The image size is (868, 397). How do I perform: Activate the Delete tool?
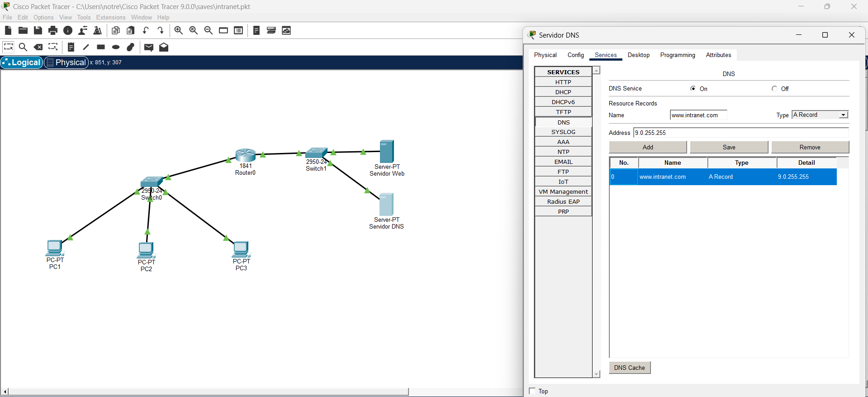point(38,47)
